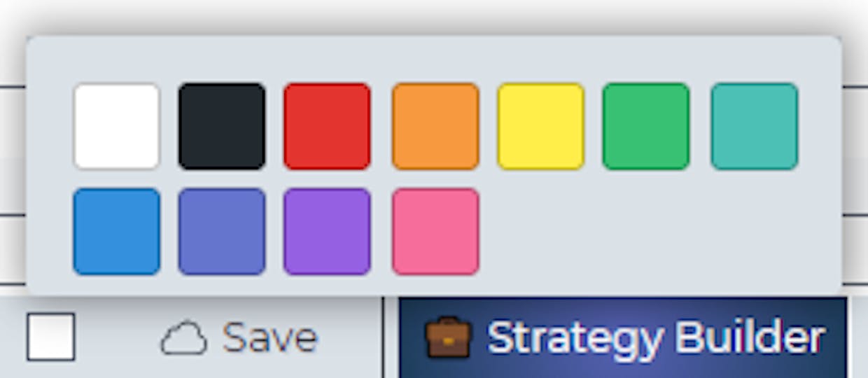868x378 pixels.
Task: Pick the white color swatch in the palette
Action: (x=117, y=127)
